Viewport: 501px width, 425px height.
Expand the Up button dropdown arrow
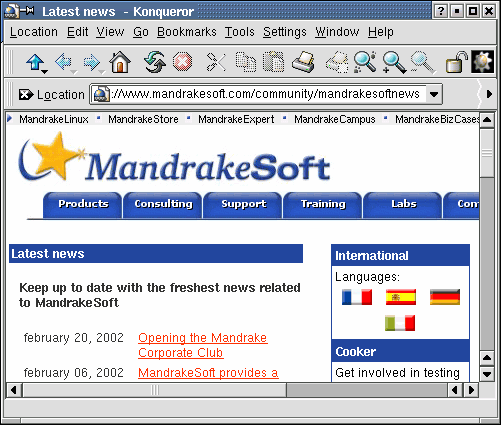pyautogui.click(x=44, y=72)
